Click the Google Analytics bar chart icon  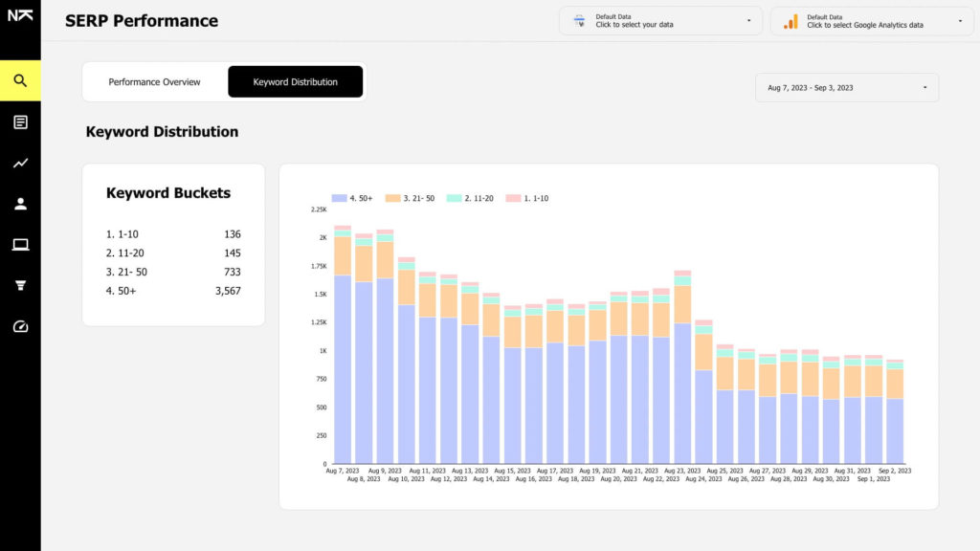791,22
